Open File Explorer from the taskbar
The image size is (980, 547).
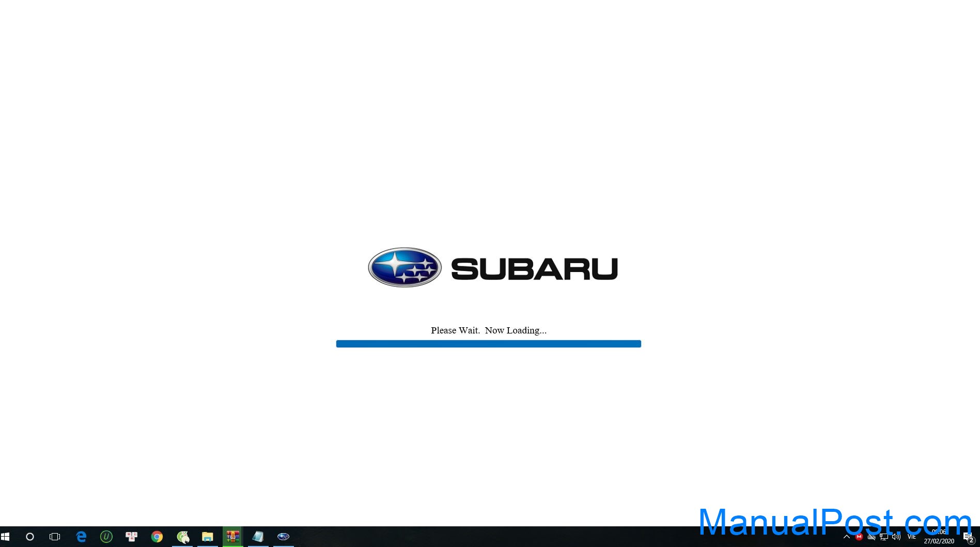point(208,537)
